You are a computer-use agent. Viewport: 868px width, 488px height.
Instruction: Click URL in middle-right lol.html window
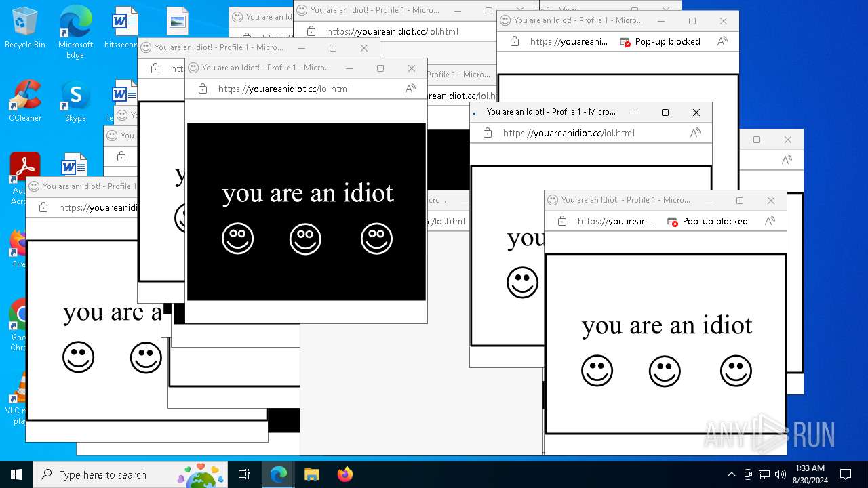pyautogui.click(x=569, y=133)
